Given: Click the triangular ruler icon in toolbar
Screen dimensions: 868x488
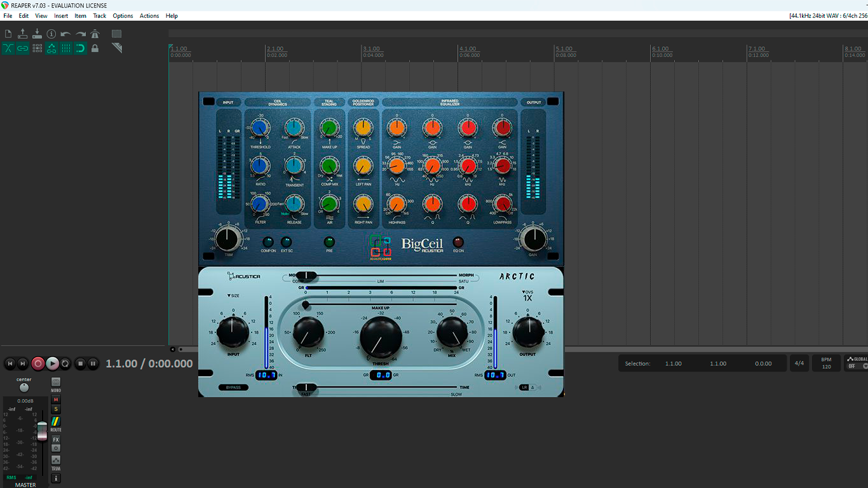Looking at the screenshot, I should pos(117,48).
